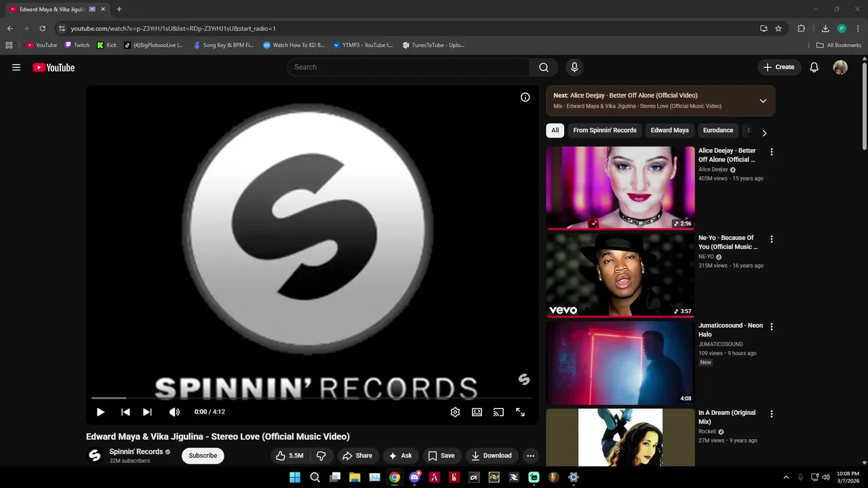Image resolution: width=868 pixels, height=488 pixels.
Task: Click the video progress bar
Action: 312,398
